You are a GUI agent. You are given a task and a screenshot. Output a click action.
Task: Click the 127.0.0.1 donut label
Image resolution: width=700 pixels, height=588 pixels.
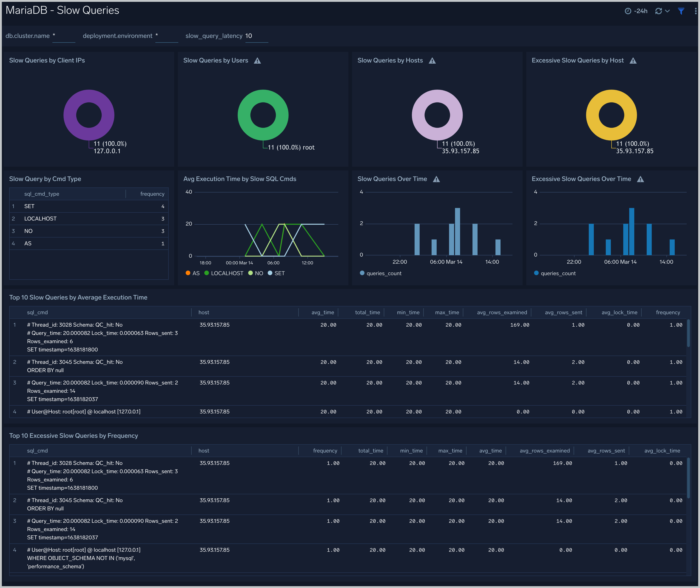[107, 151]
